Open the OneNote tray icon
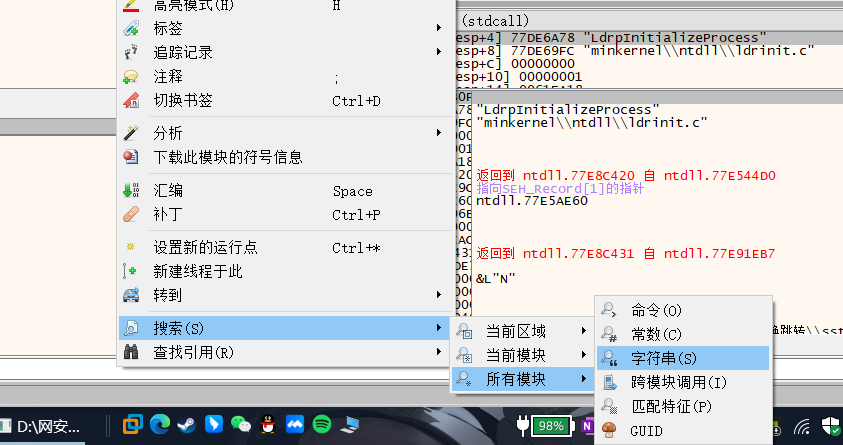 click(x=587, y=427)
